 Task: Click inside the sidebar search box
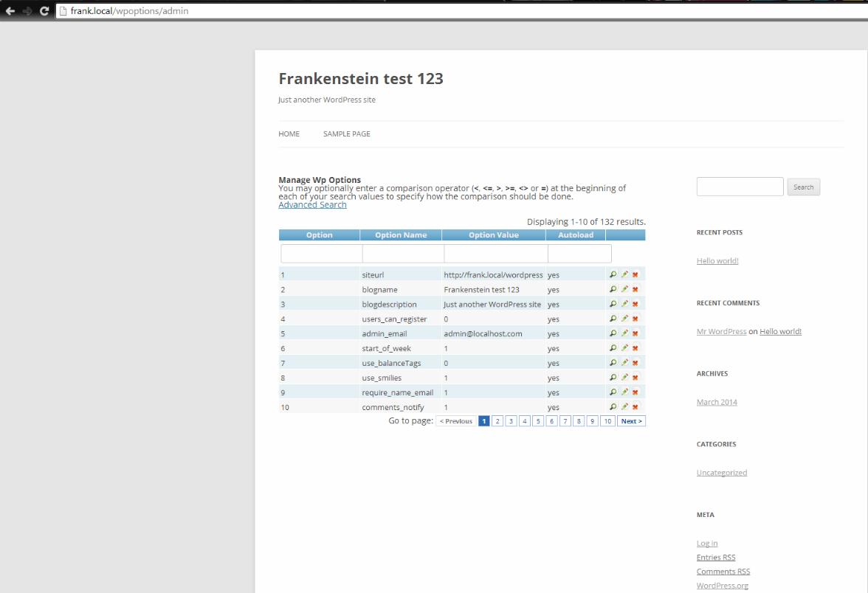tap(740, 186)
